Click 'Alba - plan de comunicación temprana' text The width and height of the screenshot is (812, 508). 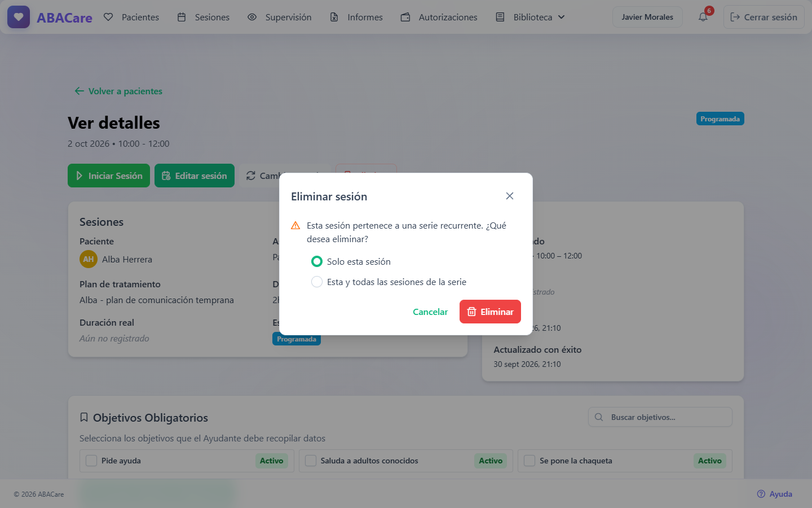tap(157, 300)
